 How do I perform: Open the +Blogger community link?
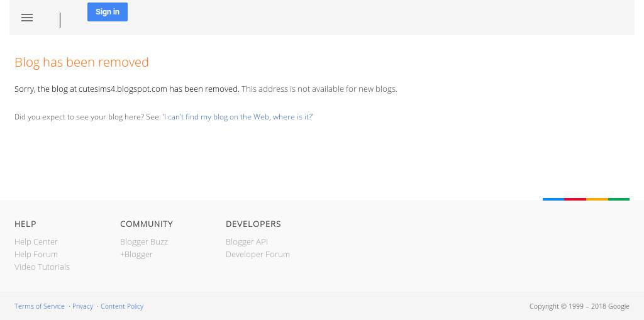136,254
